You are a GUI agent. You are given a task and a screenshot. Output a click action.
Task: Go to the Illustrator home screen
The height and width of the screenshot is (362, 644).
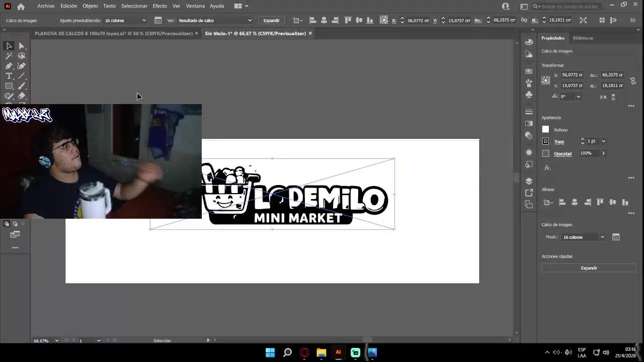[21, 7]
